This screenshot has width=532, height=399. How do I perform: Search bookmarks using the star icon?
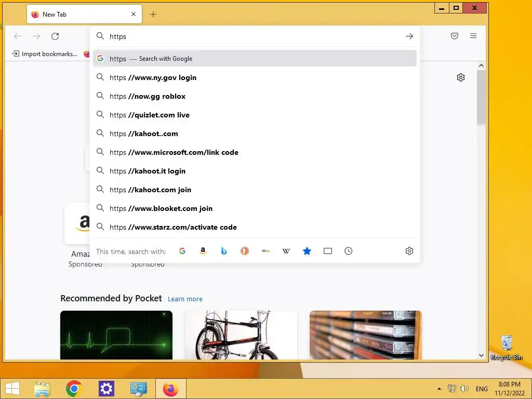pos(307,251)
